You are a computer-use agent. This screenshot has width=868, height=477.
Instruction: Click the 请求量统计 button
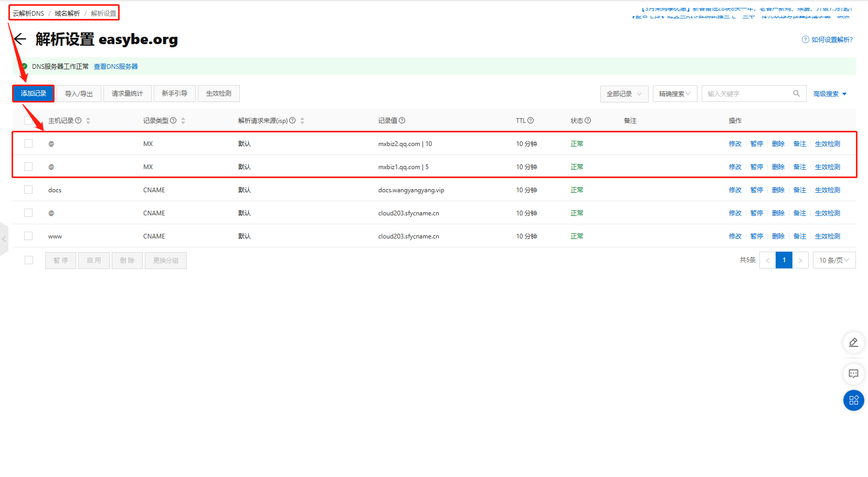(127, 94)
